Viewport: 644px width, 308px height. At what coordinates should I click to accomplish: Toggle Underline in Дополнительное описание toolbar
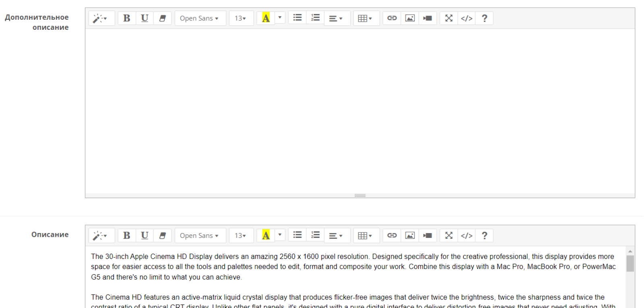145,18
